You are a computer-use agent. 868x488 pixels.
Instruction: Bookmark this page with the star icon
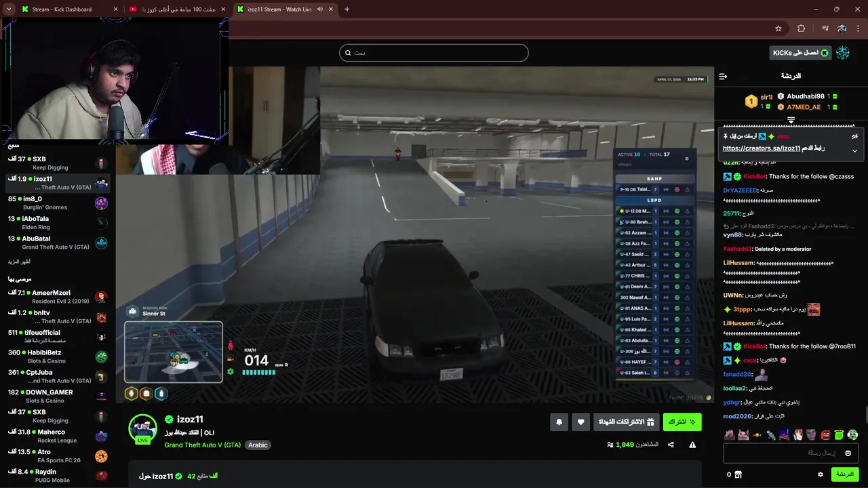click(778, 28)
